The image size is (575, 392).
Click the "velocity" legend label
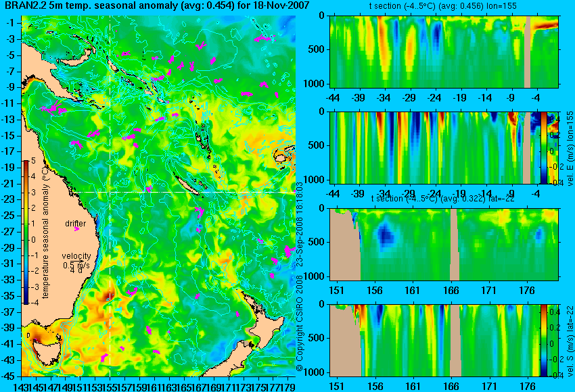[76, 256]
